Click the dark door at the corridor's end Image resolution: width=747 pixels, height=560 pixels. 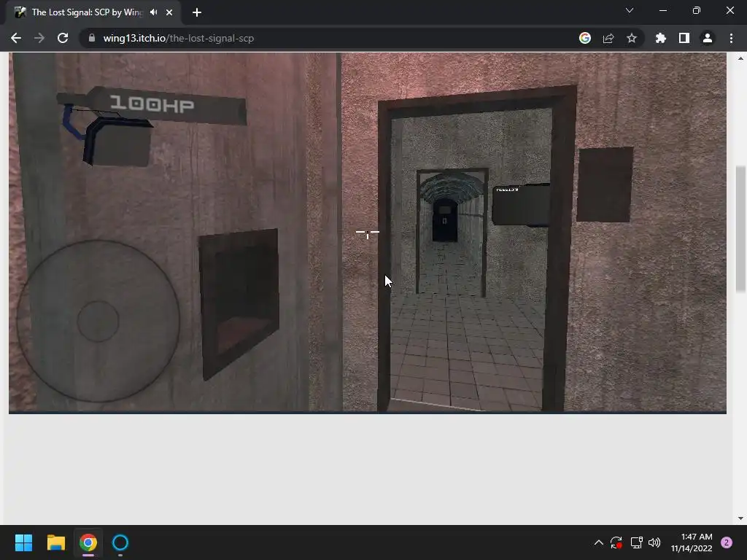pyautogui.click(x=444, y=220)
